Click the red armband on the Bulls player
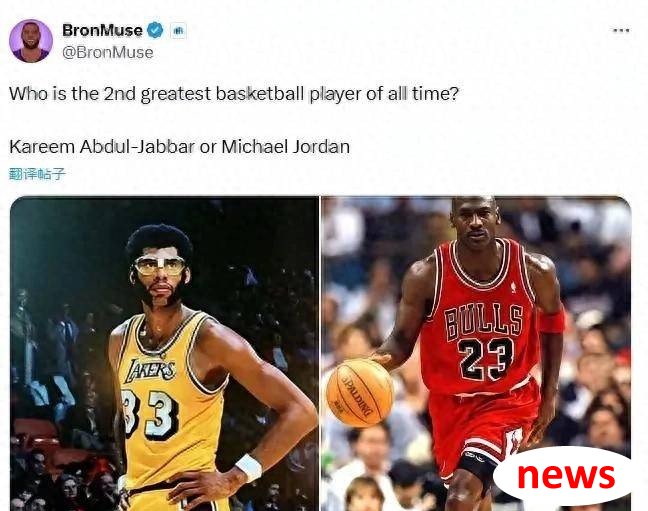Screen dimensions: 648x511 pos(551,320)
